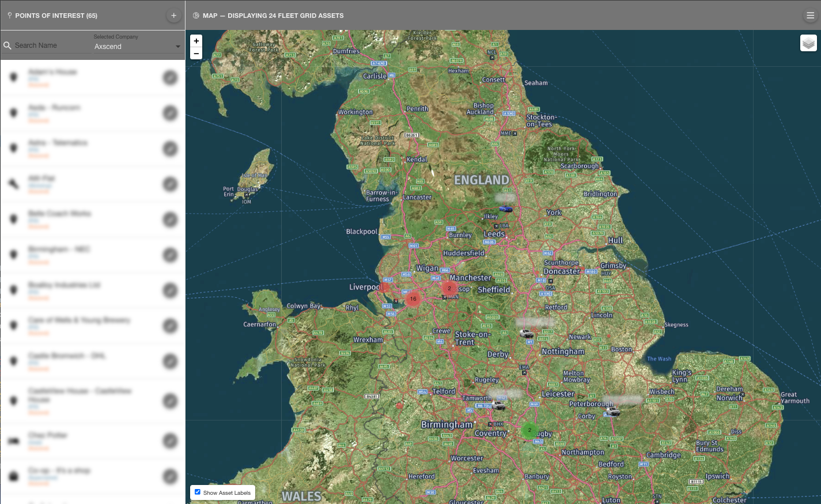Viewport: 821px width, 504px height.
Task: Click the 16-asset cluster near Liverpool
Action: pos(413,299)
